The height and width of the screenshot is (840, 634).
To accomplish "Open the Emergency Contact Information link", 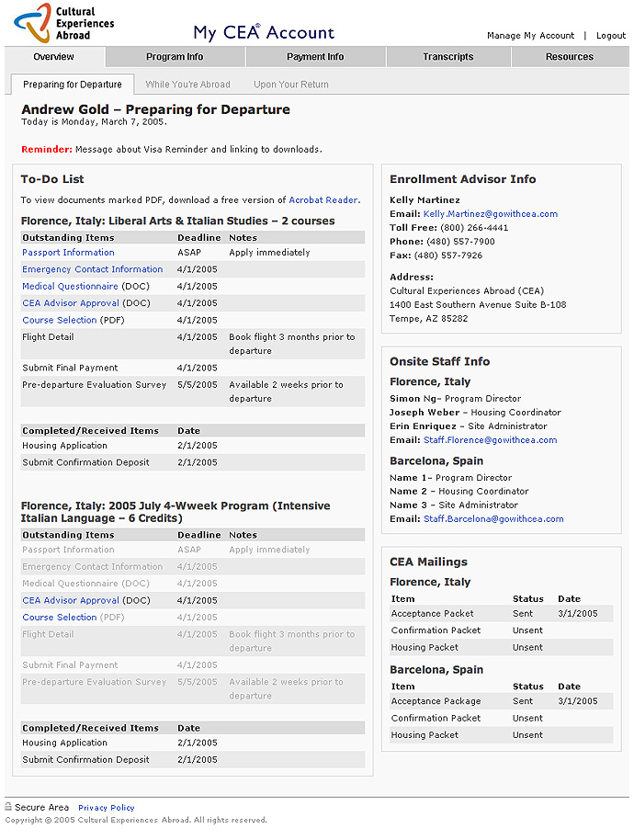I will (x=92, y=269).
